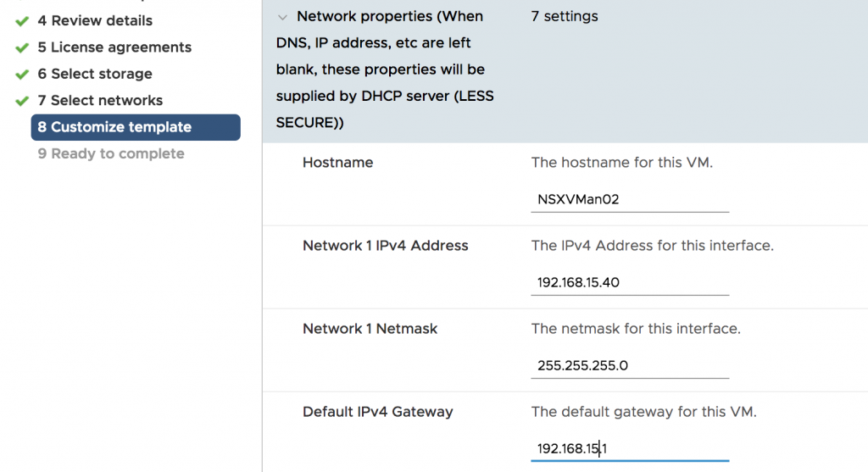Open step 7 Select networks
The height and width of the screenshot is (472, 868).
tap(100, 100)
